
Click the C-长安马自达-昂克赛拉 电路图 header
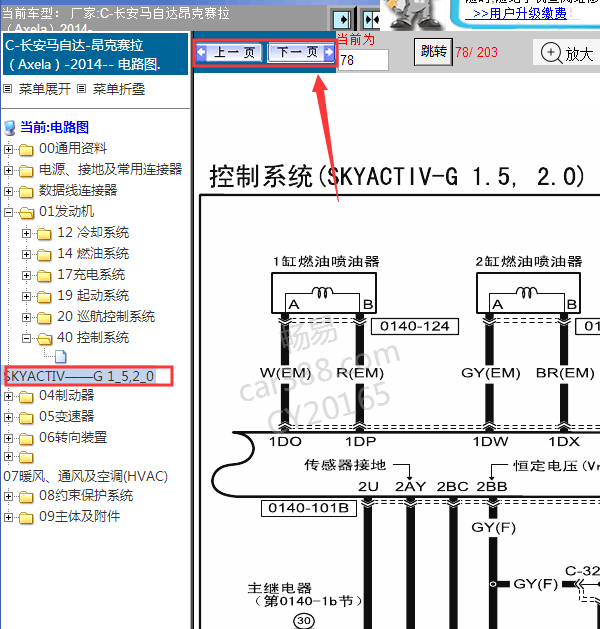click(x=95, y=55)
